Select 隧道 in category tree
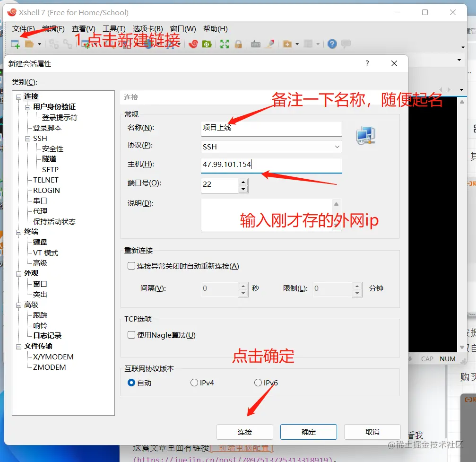 tap(49, 159)
